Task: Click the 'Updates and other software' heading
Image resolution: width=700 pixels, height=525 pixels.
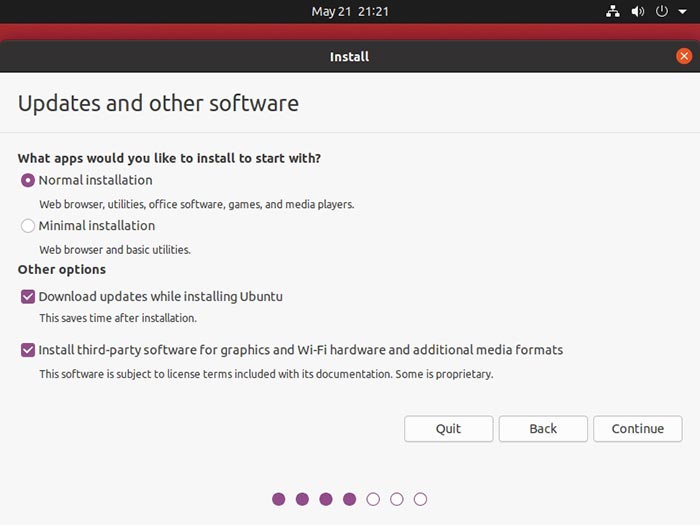Action: 158,103
